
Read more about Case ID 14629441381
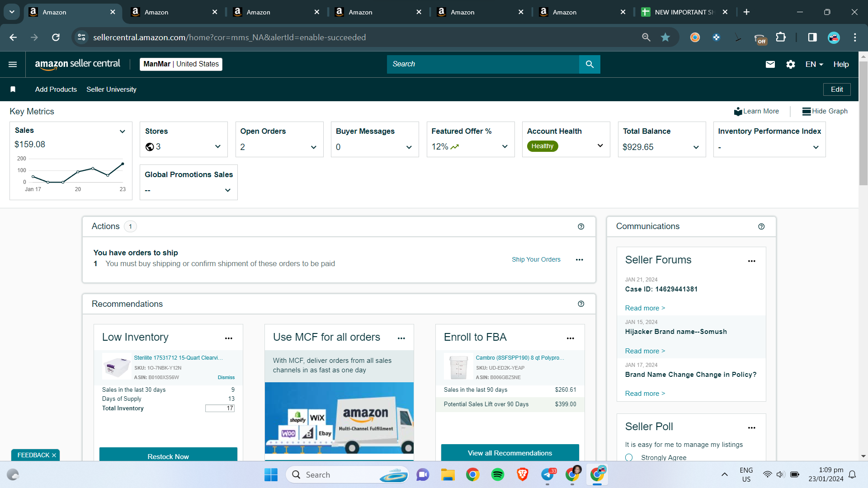point(645,308)
